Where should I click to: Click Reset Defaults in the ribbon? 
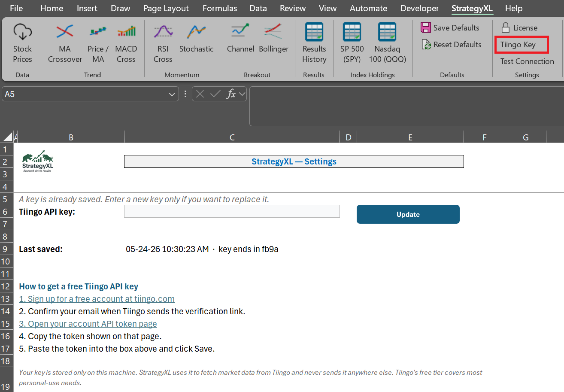(x=451, y=45)
